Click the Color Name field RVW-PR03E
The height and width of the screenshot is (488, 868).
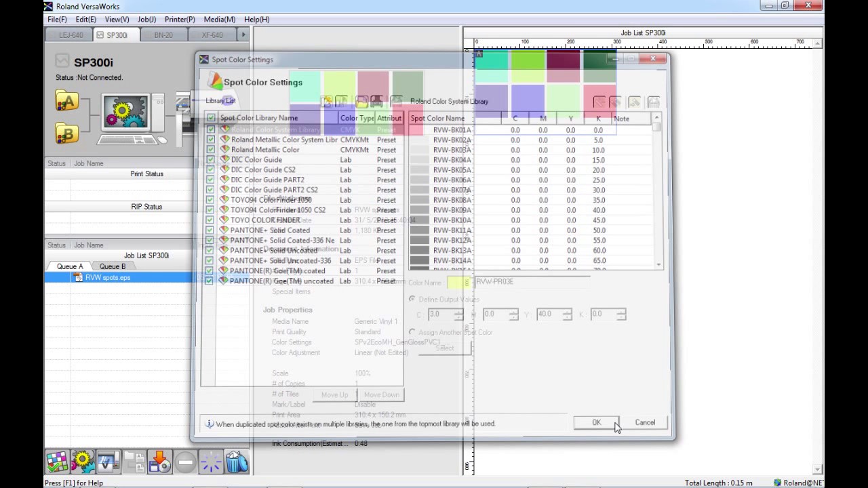(532, 282)
